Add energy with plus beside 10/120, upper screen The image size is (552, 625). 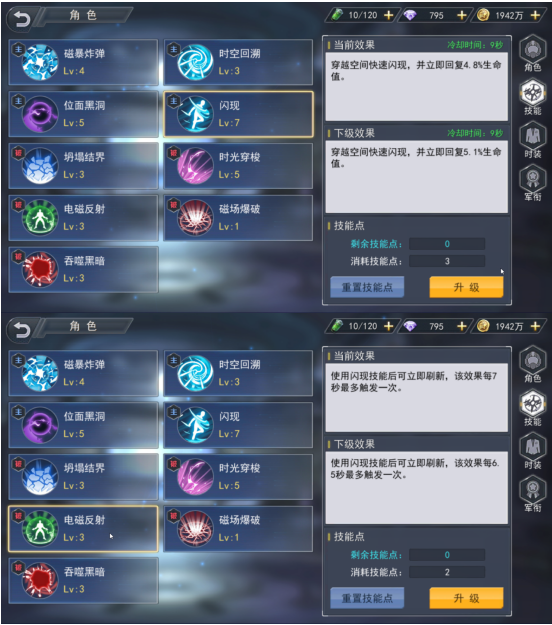coord(388,15)
